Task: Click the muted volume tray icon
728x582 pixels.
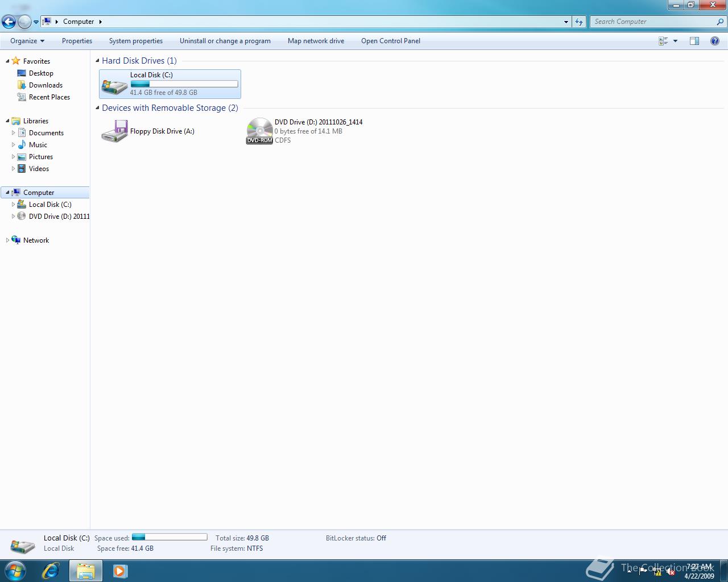Action: (x=671, y=572)
